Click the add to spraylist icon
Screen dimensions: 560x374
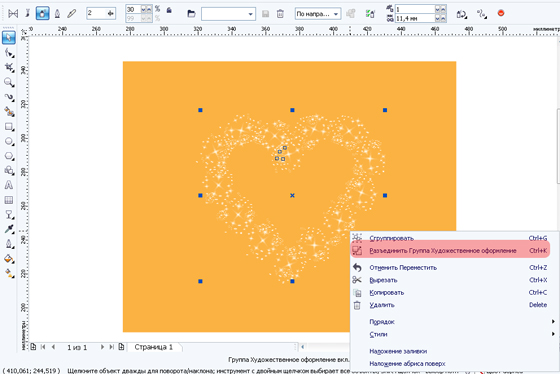(351, 14)
